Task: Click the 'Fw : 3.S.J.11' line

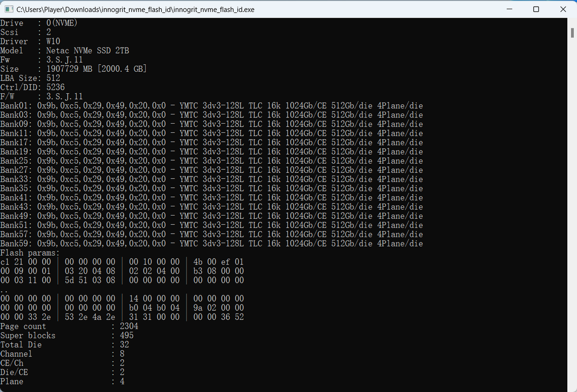Action: pos(41,60)
